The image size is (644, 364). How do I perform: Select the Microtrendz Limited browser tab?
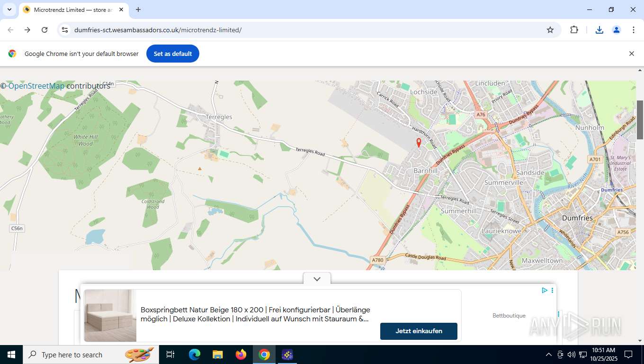(x=73, y=9)
